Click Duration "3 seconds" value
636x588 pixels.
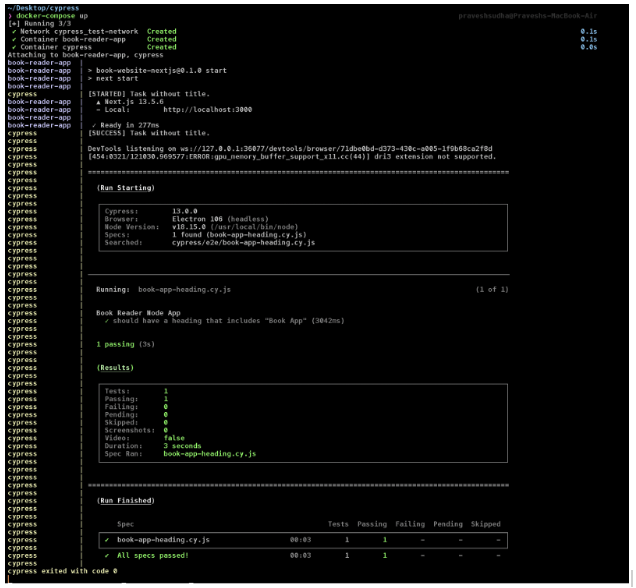[183, 446]
